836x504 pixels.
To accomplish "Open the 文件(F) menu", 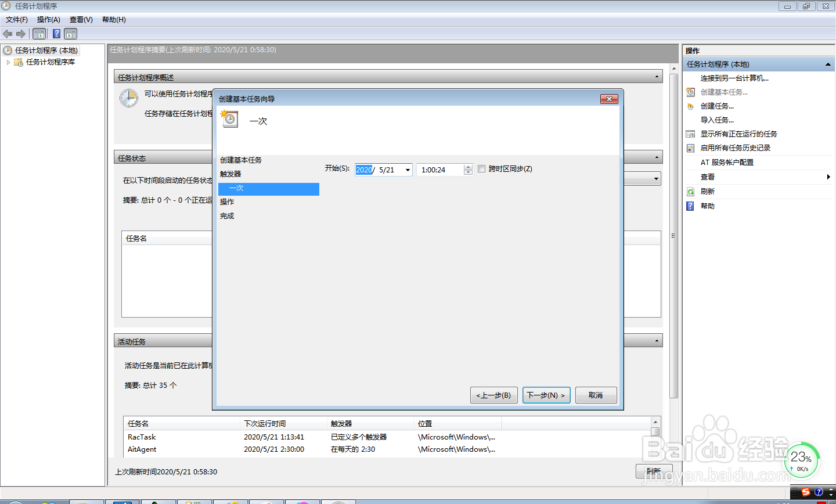I will coord(17,19).
